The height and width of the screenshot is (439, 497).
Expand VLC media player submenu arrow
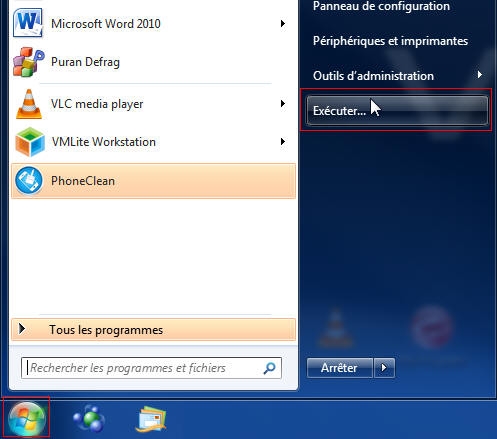coord(283,103)
